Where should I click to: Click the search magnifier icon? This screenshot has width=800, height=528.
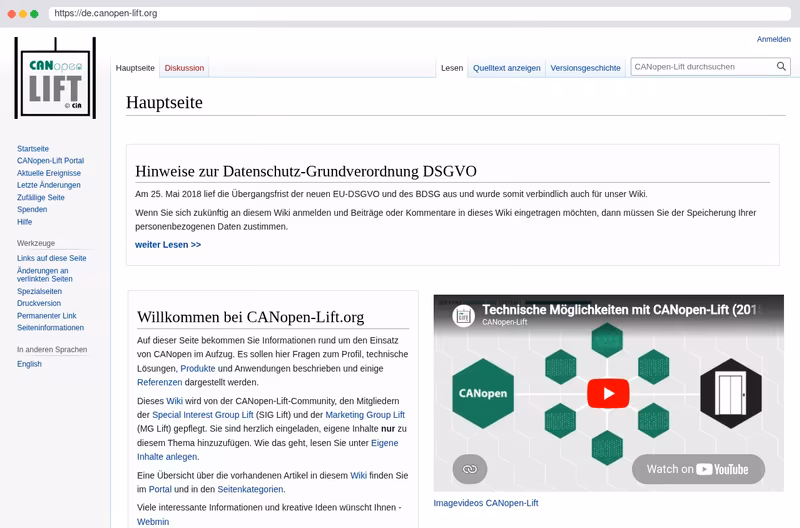[781, 67]
